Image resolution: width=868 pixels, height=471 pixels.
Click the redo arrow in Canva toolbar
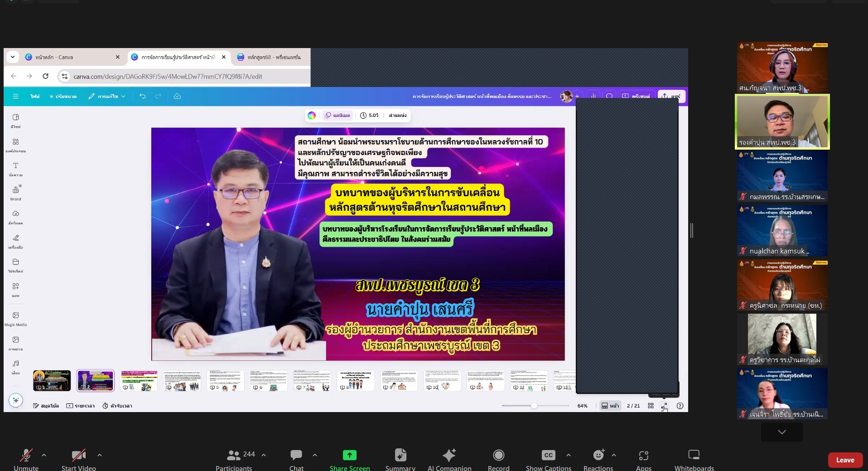pyautogui.click(x=158, y=96)
